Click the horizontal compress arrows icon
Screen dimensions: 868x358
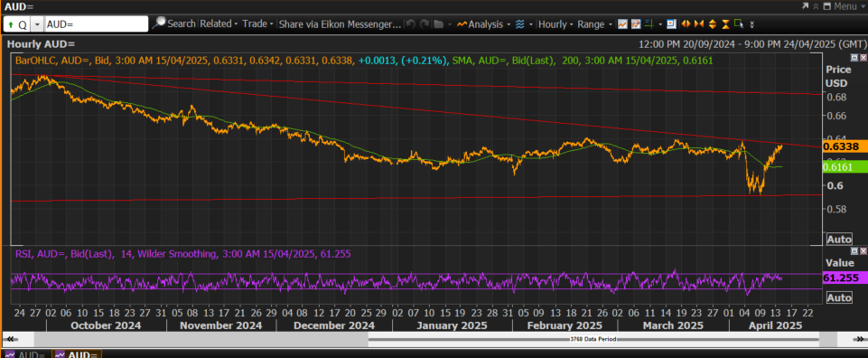coord(698,24)
